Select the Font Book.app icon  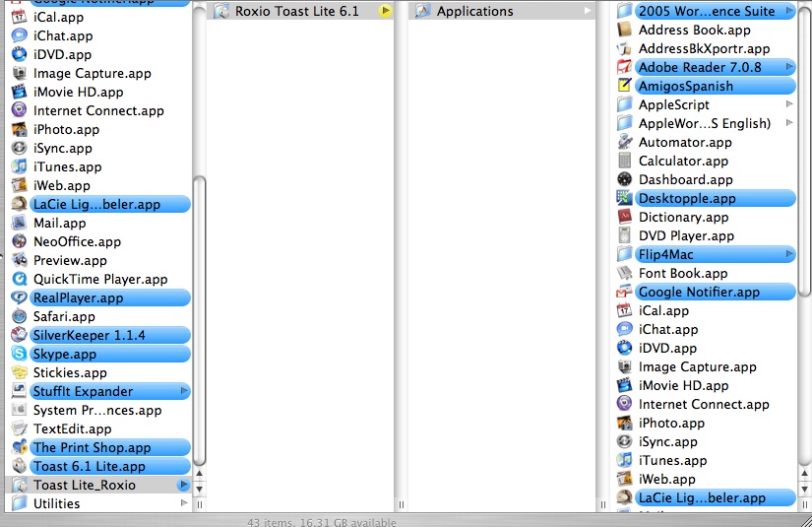pyautogui.click(x=625, y=273)
